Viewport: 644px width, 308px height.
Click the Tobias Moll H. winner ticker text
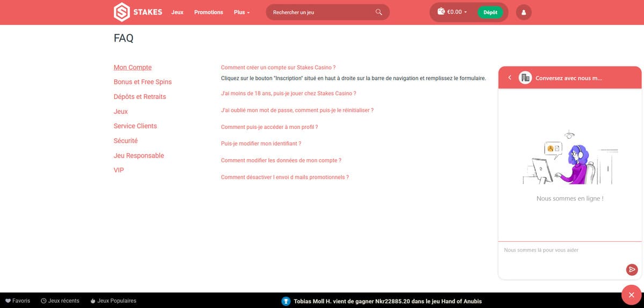pyautogui.click(x=387, y=301)
